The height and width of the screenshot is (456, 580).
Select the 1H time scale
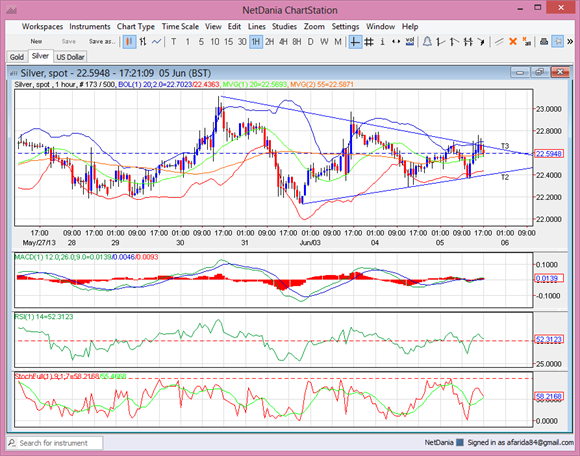tap(256, 42)
